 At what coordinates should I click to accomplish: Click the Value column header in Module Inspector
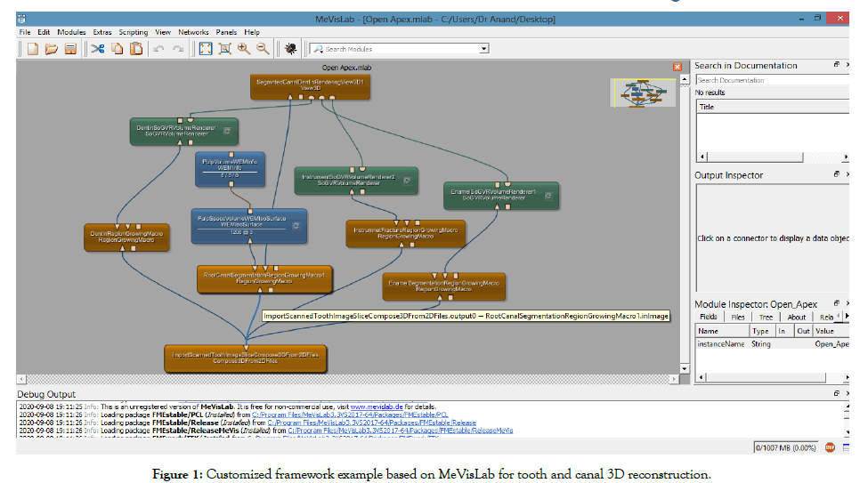pyautogui.click(x=831, y=331)
